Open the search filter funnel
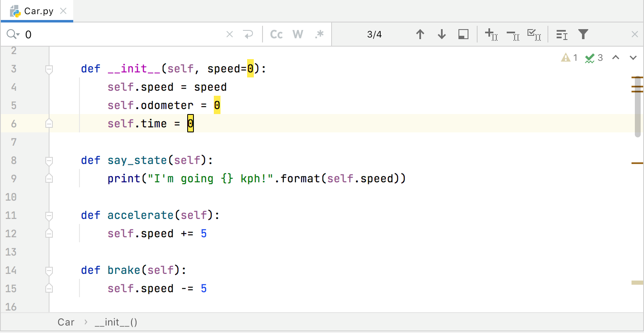644x333 pixels. 583,34
